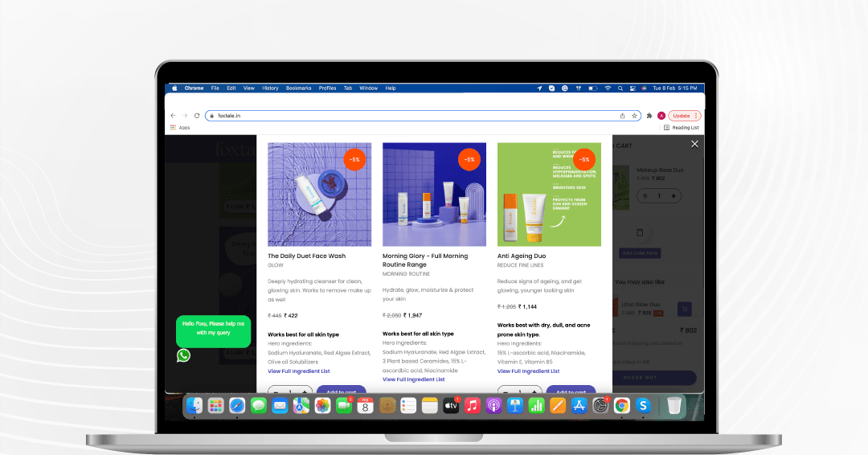Click 'The Daily Duet Face Wash' title
This screenshot has height=455, width=868.
pyautogui.click(x=307, y=256)
